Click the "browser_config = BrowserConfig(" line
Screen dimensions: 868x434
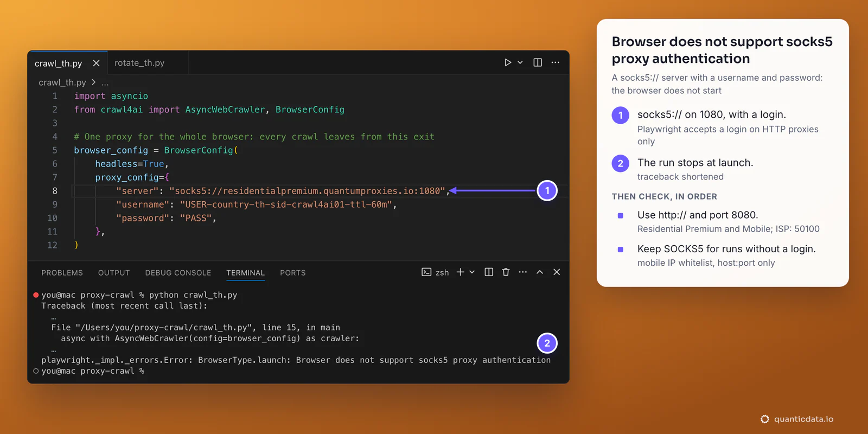[x=156, y=150]
